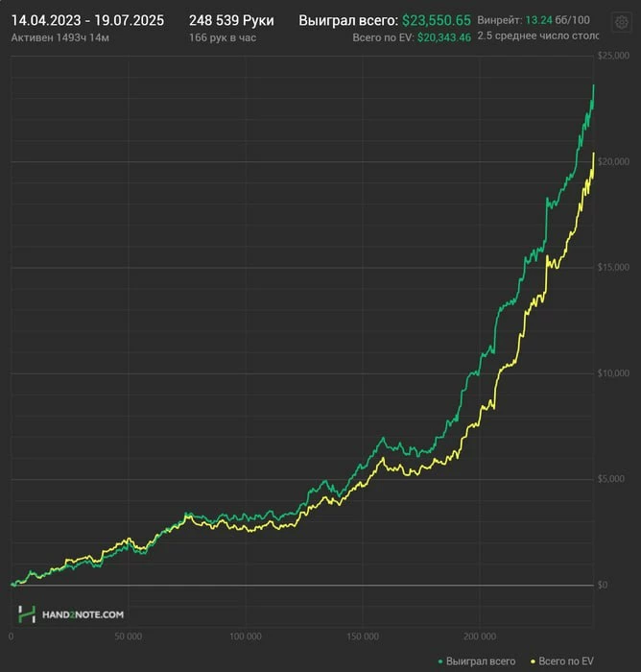Click the 100 000 hands axis marker

tap(246, 636)
